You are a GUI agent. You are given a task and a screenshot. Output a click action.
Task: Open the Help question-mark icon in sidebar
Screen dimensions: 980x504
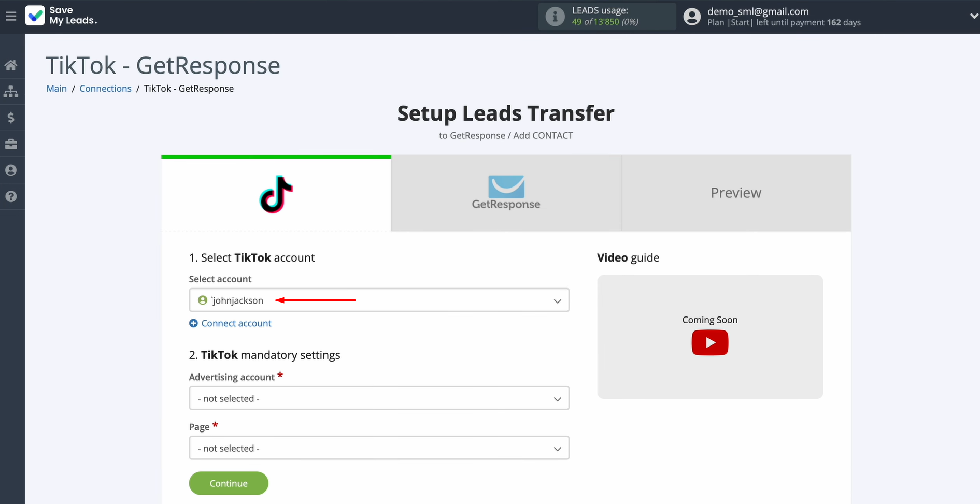point(11,196)
